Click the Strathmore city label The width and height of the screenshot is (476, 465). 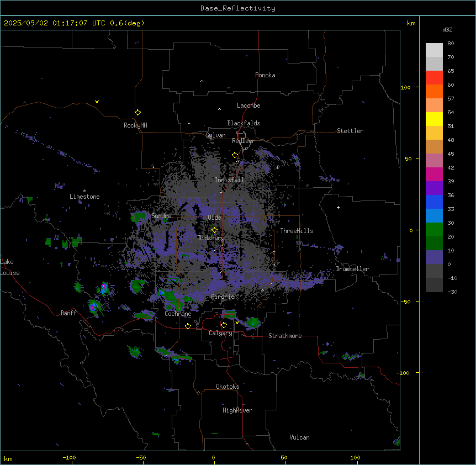tap(285, 336)
